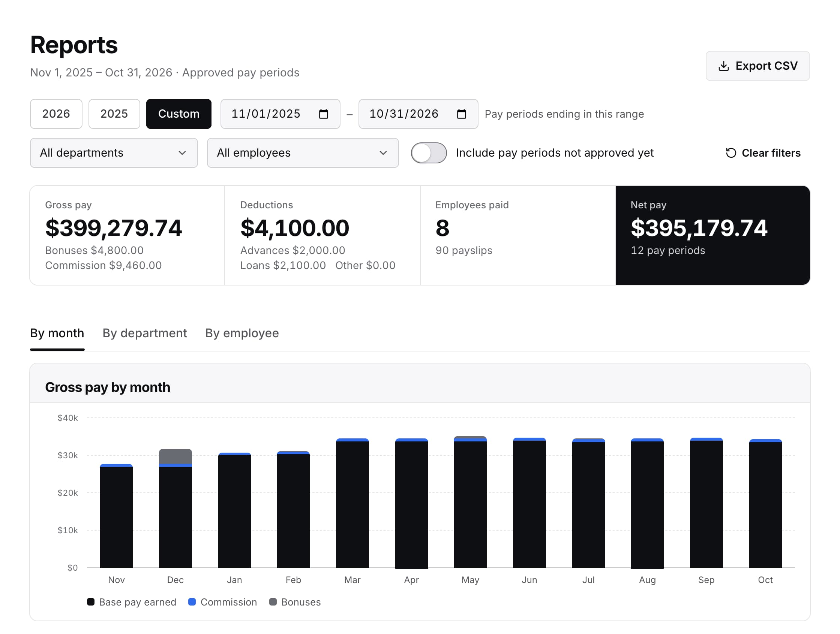Click the Nov bar in the chart
Screen dimensions: 840x634
pyautogui.click(x=116, y=516)
